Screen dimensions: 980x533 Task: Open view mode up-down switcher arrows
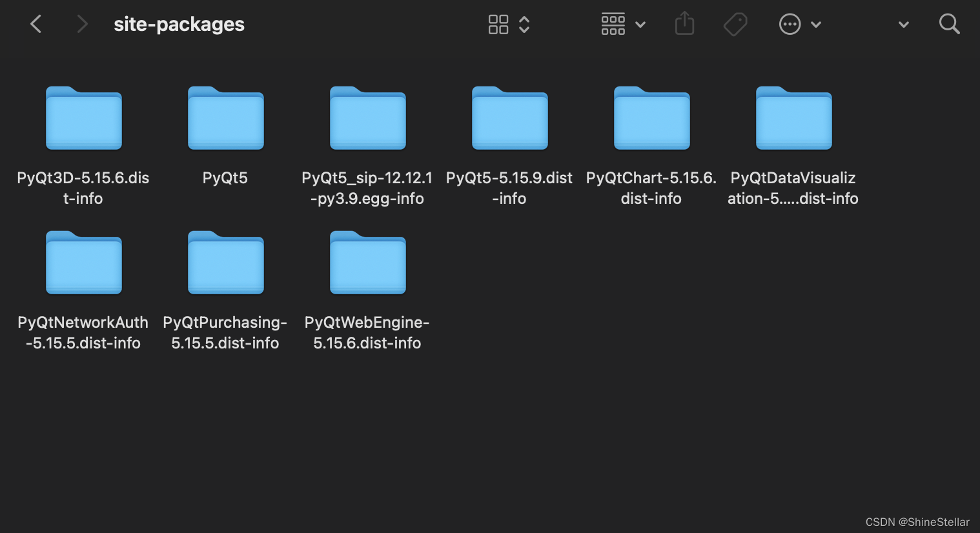click(524, 25)
